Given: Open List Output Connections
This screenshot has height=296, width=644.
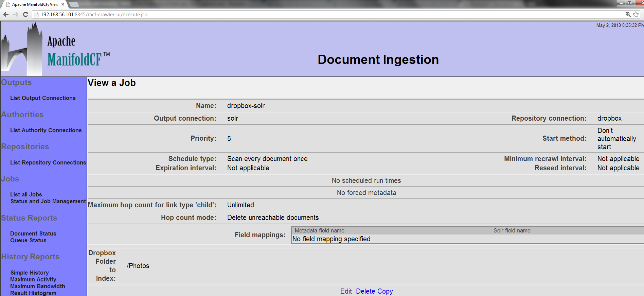Looking at the screenshot, I should coord(43,98).
